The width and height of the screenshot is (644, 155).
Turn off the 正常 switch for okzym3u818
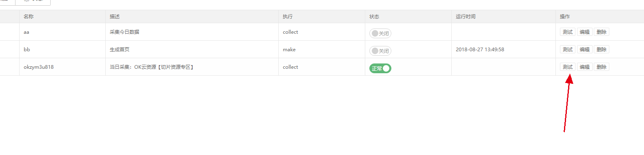[x=380, y=68]
